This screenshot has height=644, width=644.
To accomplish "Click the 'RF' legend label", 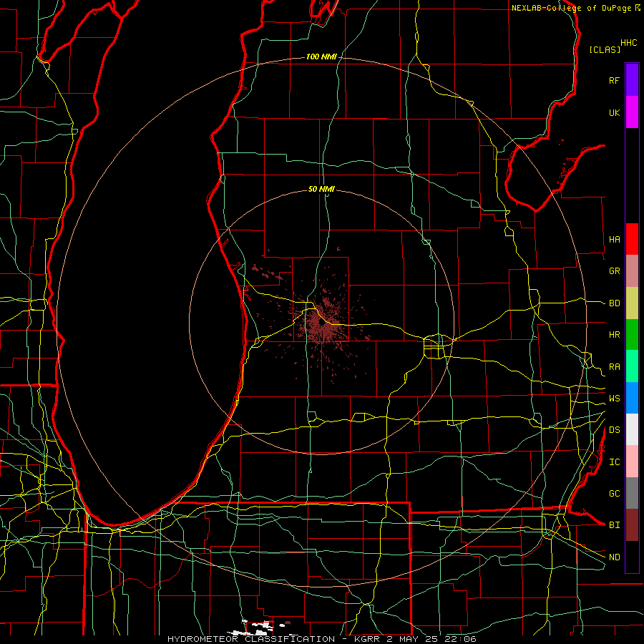I will (x=614, y=81).
